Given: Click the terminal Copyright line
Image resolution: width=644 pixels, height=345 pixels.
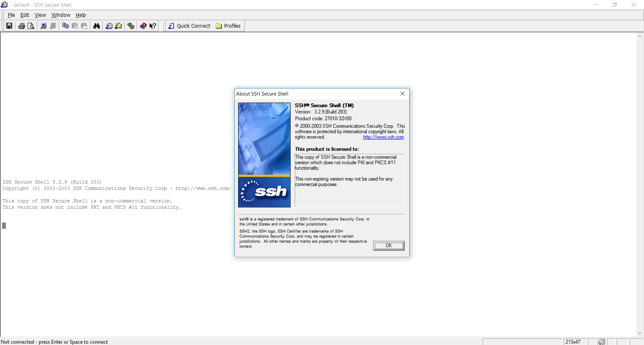Looking at the screenshot, I should coord(117,188).
